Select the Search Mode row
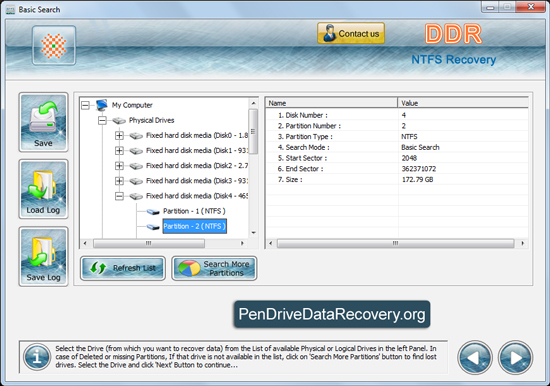The width and height of the screenshot is (550, 386). tap(397, 147)
